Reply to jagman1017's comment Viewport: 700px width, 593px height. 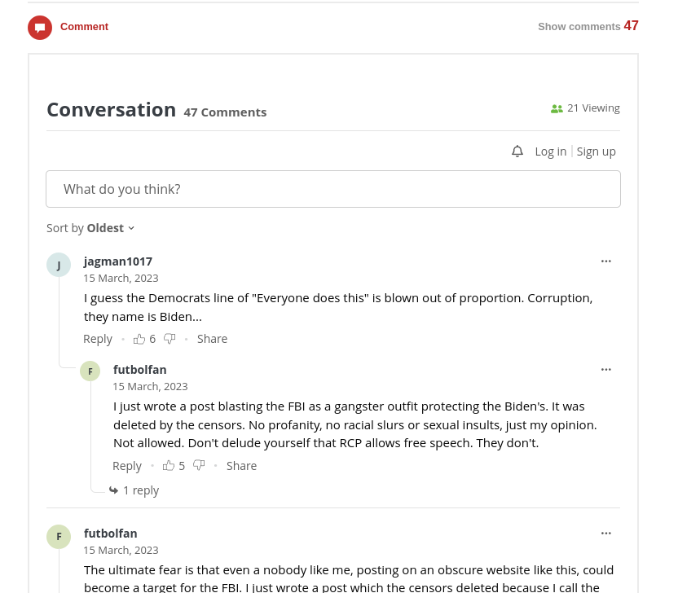coord(98,339)
